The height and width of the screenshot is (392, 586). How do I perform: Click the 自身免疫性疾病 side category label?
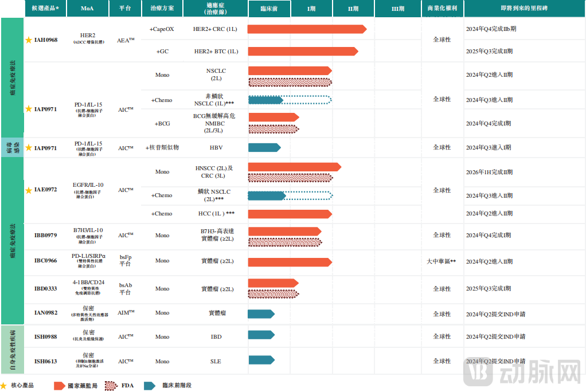[x=13, y=350]
